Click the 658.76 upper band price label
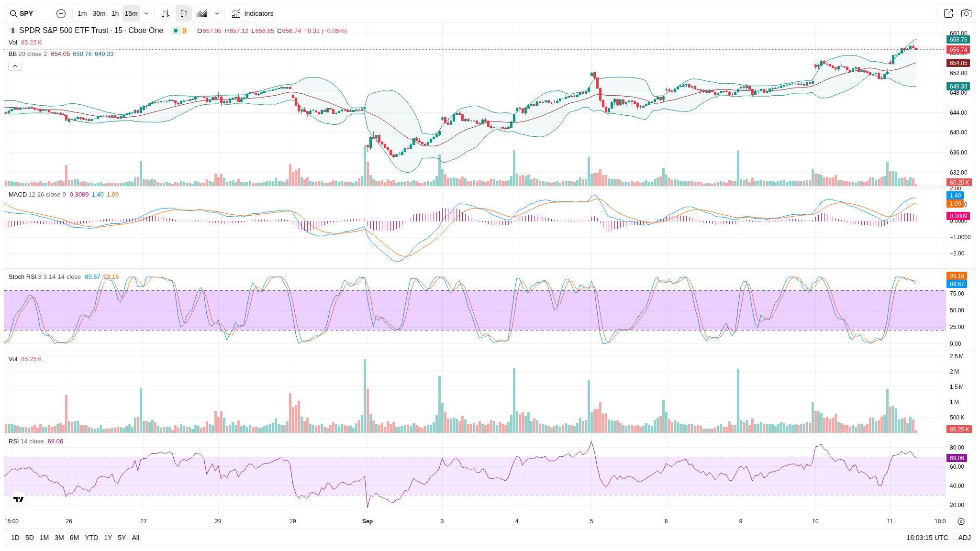 click(958, 40)
